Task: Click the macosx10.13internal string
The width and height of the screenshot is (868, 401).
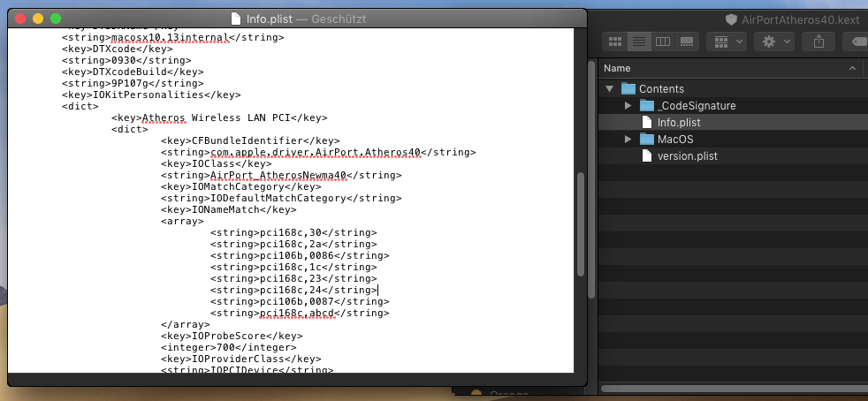Action: pyautogui.click(x=172, y=38)
